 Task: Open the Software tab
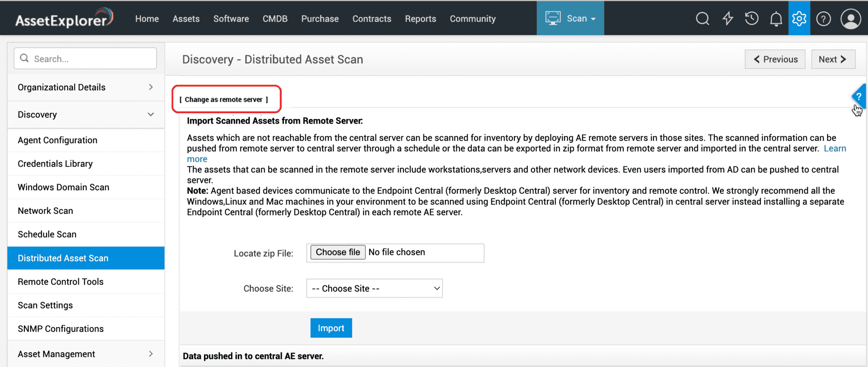231,19
